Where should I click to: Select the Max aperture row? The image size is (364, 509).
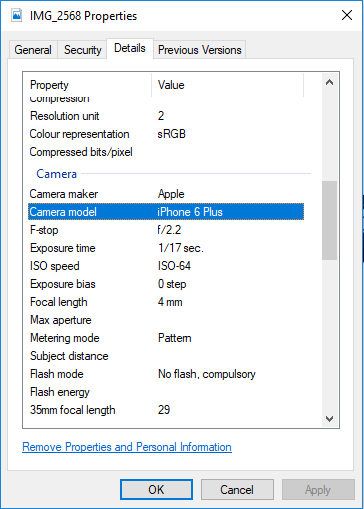166,320
